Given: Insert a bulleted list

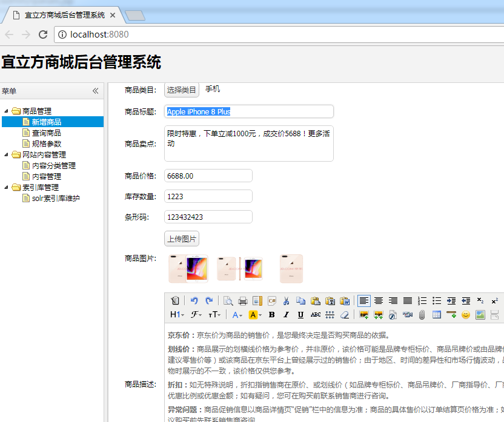Looking at the screenshot, I should click(437, 300).
